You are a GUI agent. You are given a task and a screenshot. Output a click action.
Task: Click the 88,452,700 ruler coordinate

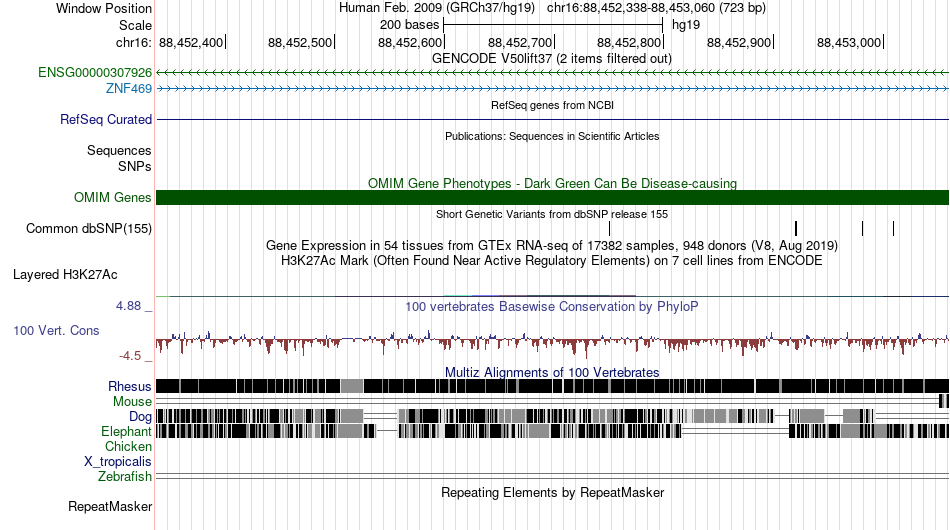(520, 42)
